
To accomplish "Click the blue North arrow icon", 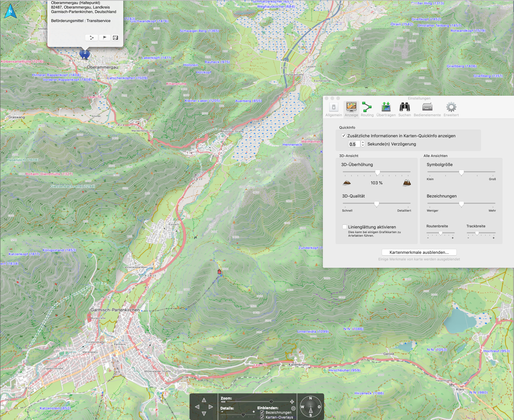I will click(x=10, y=11).
